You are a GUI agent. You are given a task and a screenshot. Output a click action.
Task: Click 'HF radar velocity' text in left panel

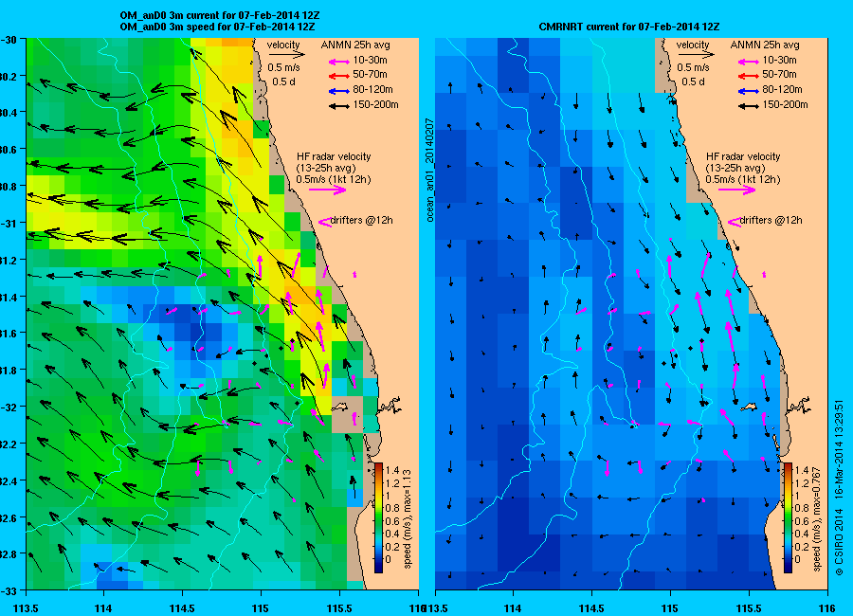[x=334, y=156]
